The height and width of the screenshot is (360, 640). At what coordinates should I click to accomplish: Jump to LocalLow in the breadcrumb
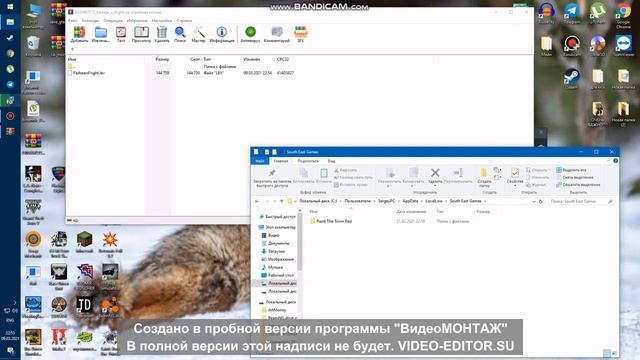tap(433, 201)
